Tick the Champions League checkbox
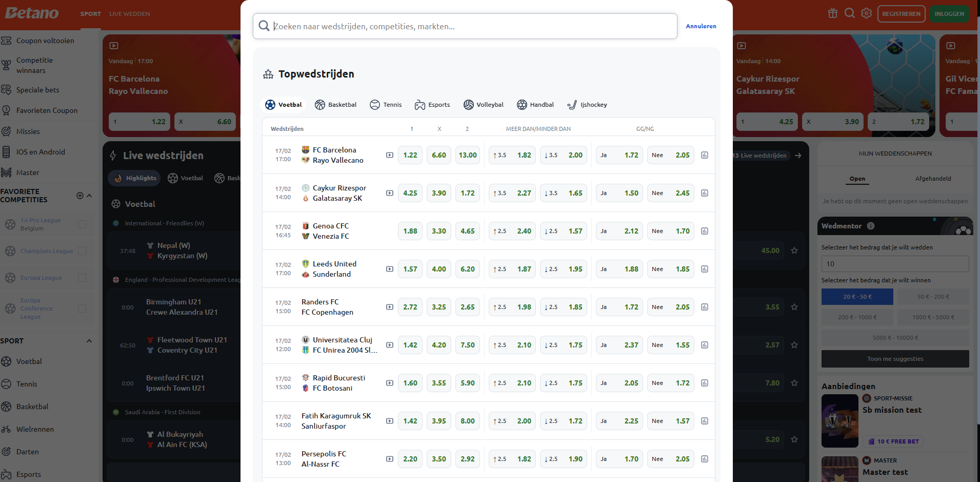The width and height of the screenshot is (980, 482). pyautogui.click(x=82, y=251)
